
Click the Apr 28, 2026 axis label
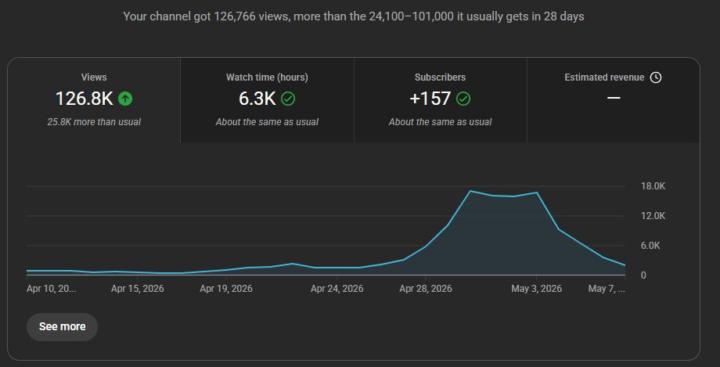tap(426, 289)
